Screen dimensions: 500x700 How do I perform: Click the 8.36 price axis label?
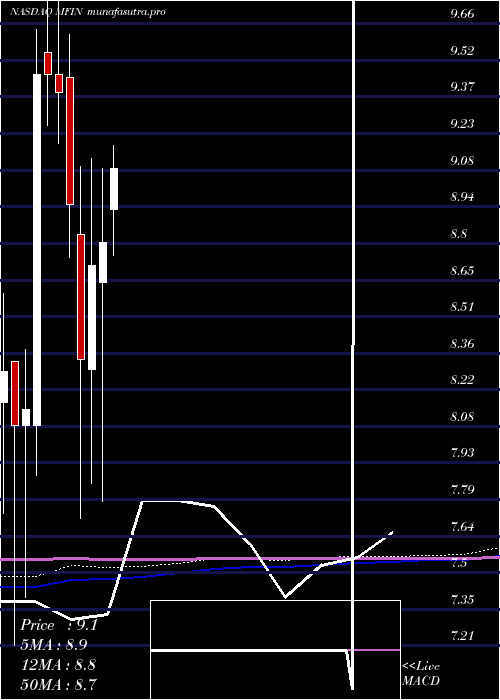pyautogui.click(x=462, y=344)
